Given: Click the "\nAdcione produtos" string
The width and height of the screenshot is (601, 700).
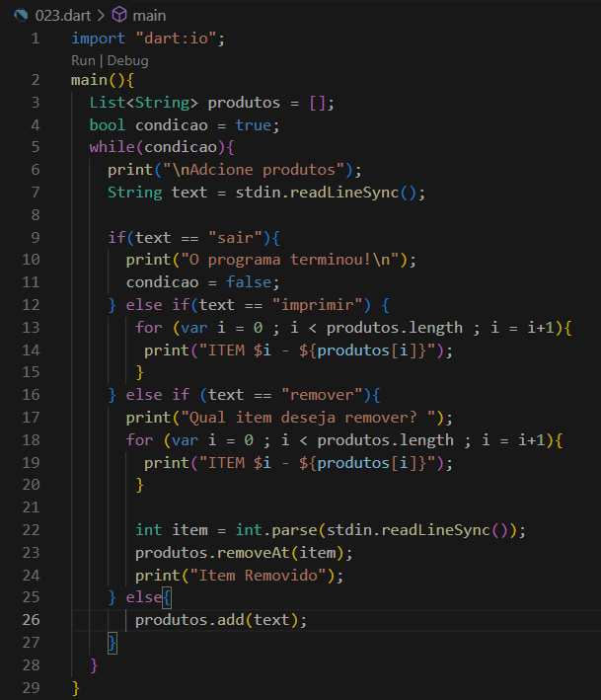Looking at the screenshot, I should point(254,170).
